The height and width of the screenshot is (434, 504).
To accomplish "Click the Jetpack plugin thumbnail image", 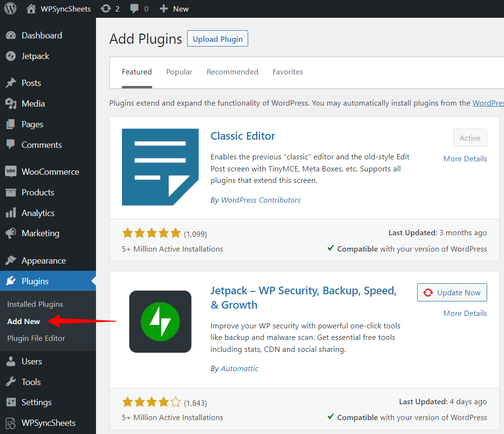I will point(160,322).
